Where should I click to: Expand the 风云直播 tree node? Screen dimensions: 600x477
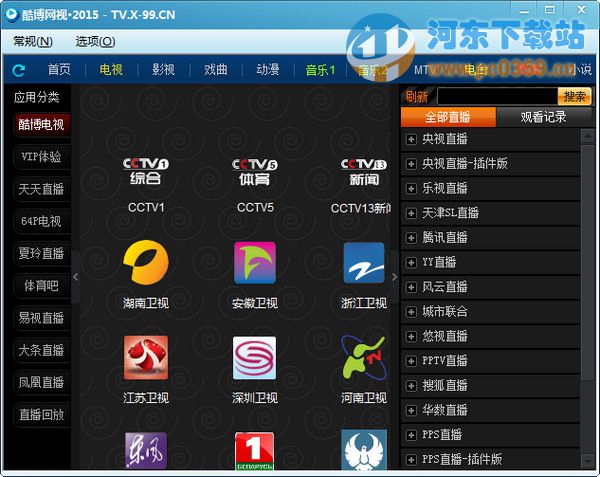(x=411, y=287)
